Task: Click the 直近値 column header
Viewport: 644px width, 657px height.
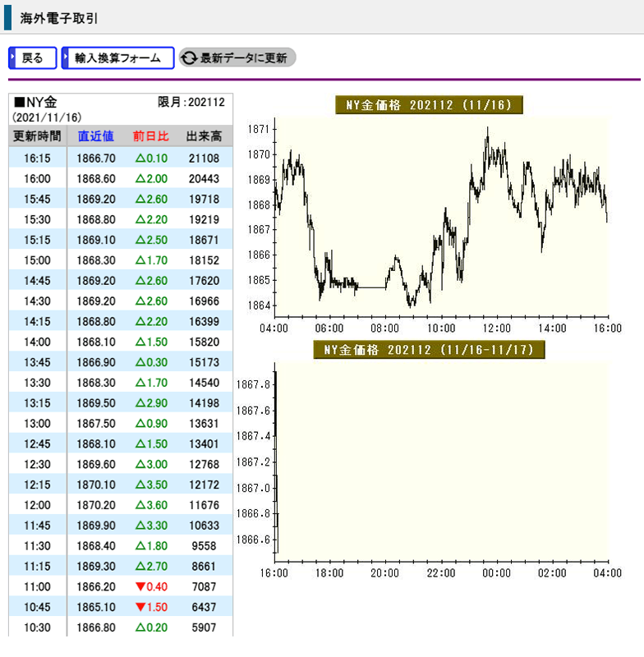Action: (96, 136)
